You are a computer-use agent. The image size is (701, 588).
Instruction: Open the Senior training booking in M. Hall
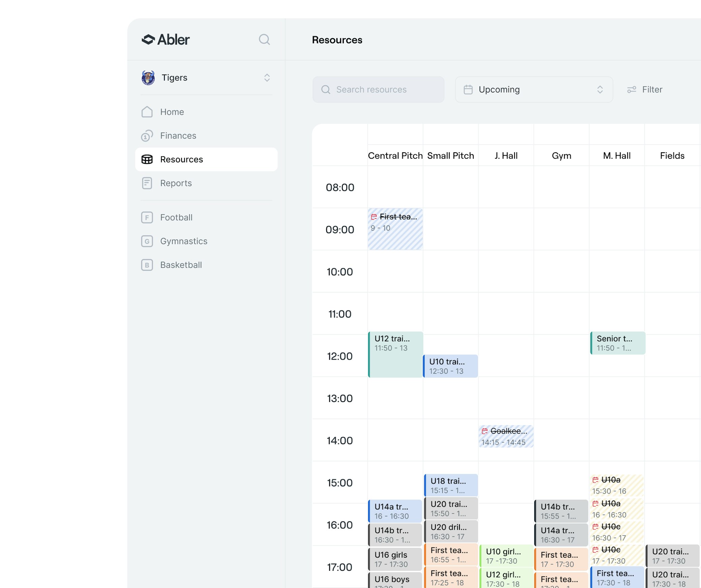[617, 343]
